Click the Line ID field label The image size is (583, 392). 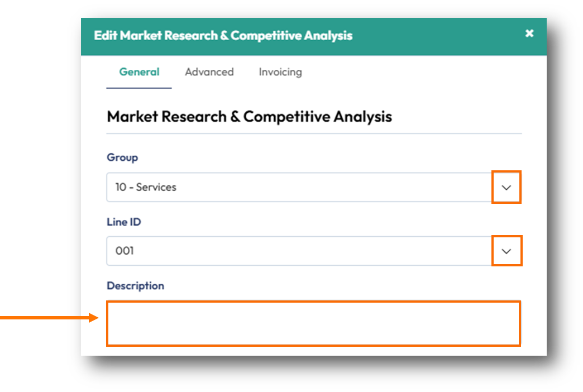(124, 222)
